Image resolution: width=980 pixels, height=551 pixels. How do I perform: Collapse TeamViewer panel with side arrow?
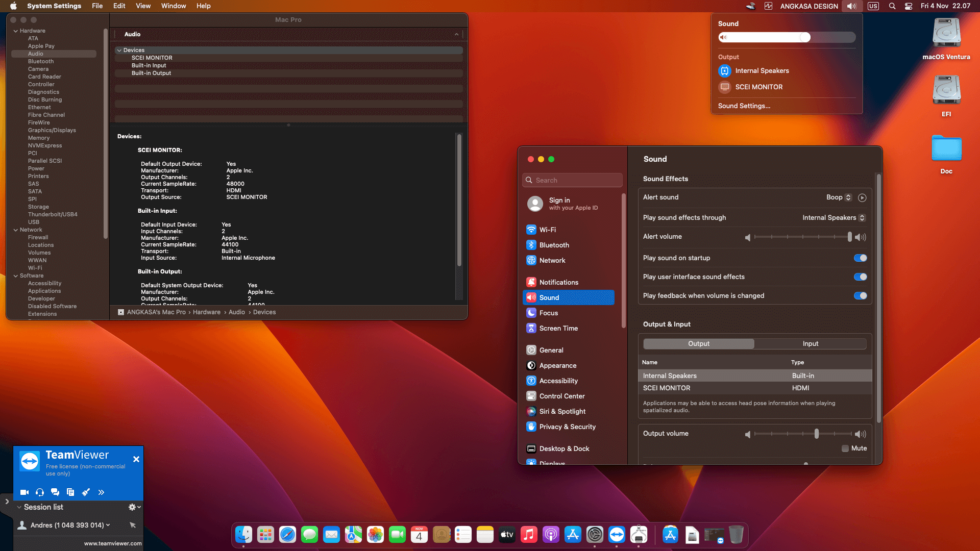[7, 502]
